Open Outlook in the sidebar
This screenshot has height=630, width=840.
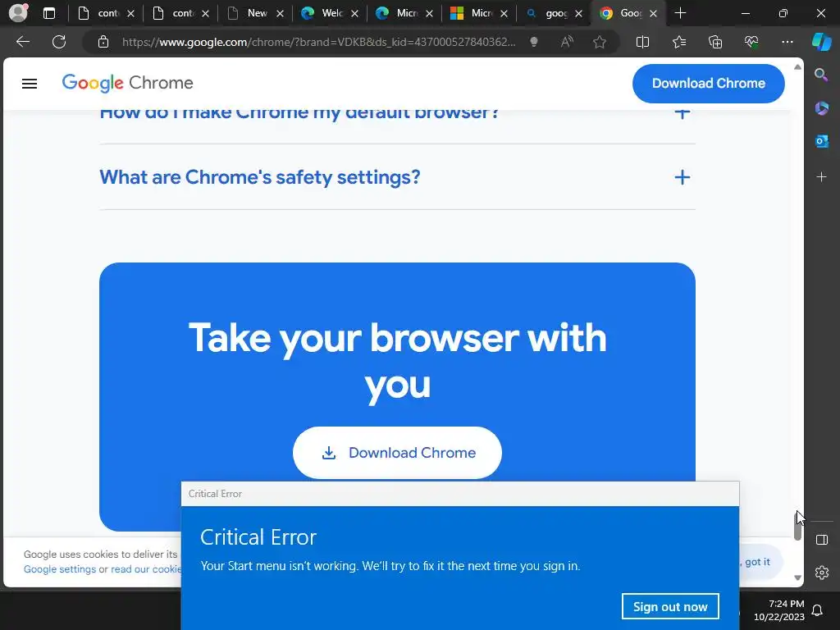(x=821, y=141)
